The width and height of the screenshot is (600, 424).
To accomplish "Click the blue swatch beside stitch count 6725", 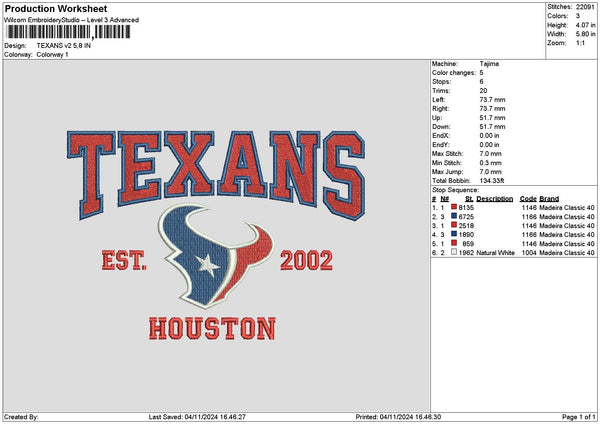I will point(454,216).
